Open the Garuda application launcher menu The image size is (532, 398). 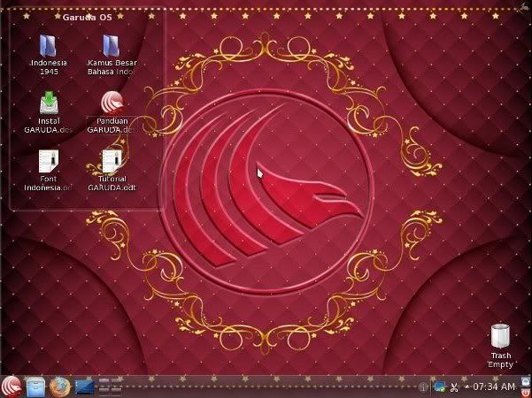coord(12,386)
